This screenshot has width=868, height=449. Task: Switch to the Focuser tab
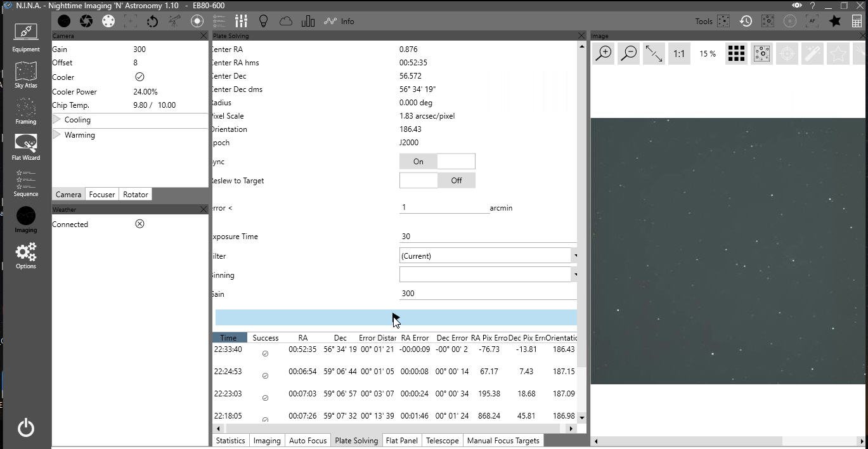point(101,195)
